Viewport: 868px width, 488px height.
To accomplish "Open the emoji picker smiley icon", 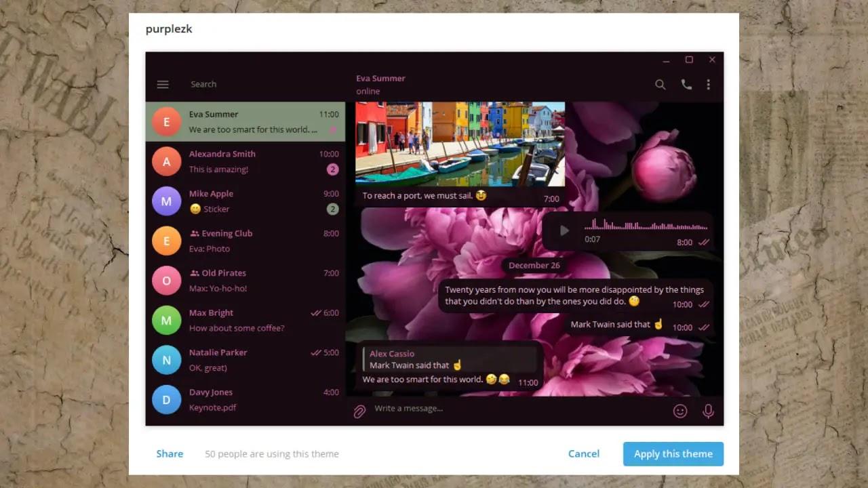I will (x=680, y=411).
